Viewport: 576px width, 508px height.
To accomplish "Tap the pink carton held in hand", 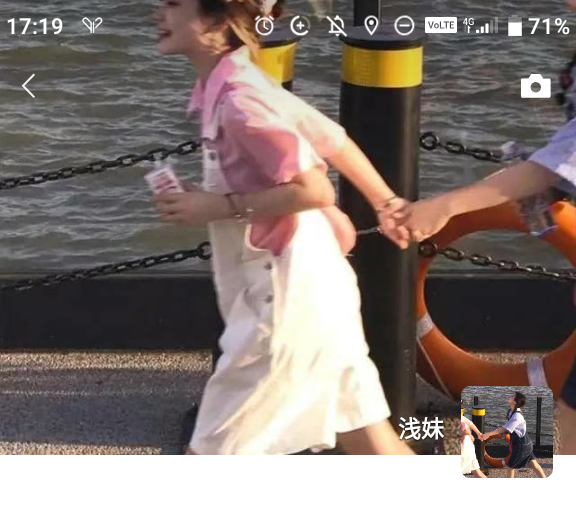I will click(163, 179).
